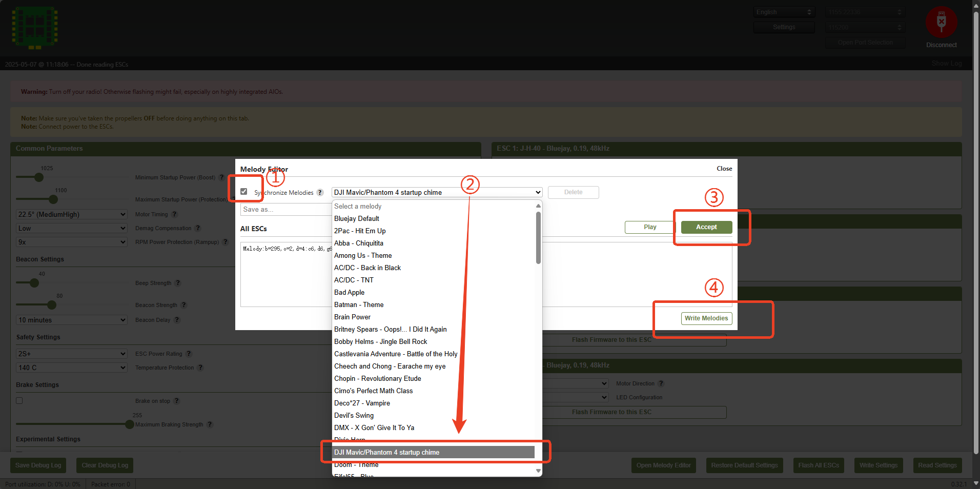This screenshot has width=980, height=489.
Task: Select AC/DC - Back in Black melody
Action: tap(433, 268)
